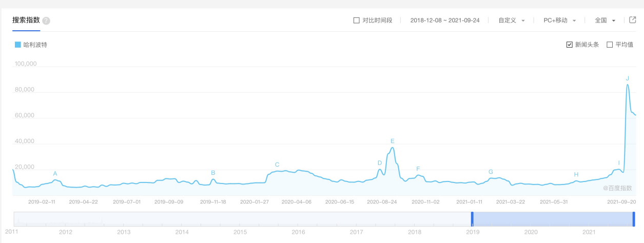Screen dimensions: 644x243
Task: Click news marker B on the chart
Action: (x=213, y=172)
